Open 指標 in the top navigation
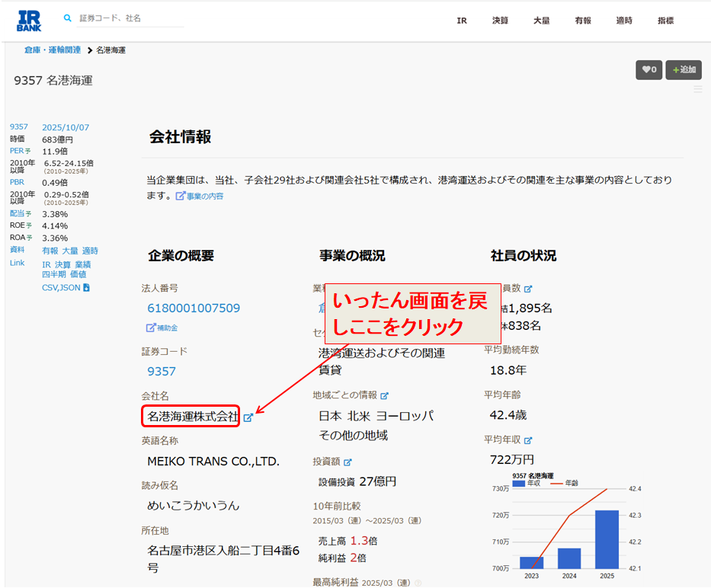This screenshot has height=588, width=711. point(665,21)
